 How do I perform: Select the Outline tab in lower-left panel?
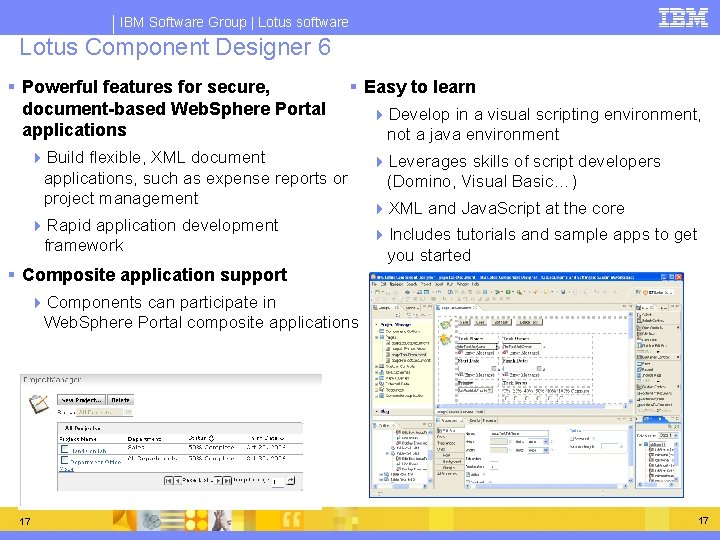pos(382,426)
